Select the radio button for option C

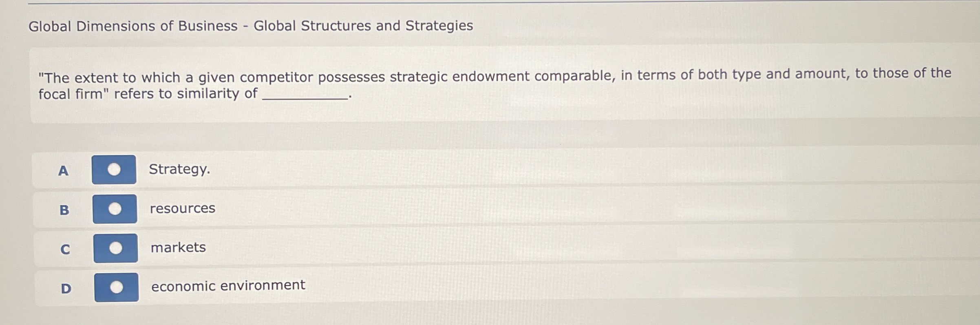115,247
